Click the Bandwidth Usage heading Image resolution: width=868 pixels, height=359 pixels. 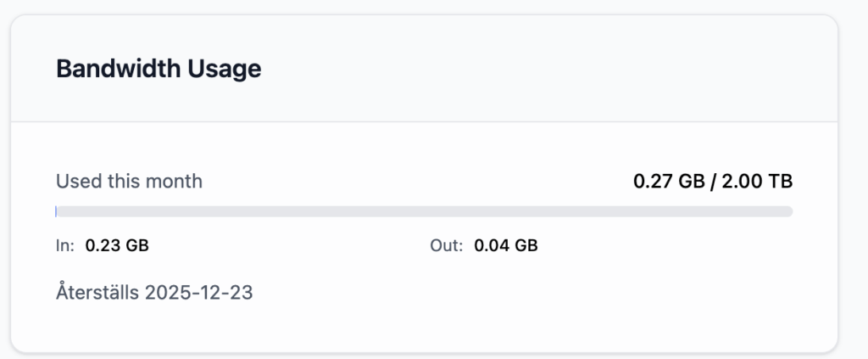[159, 69]
